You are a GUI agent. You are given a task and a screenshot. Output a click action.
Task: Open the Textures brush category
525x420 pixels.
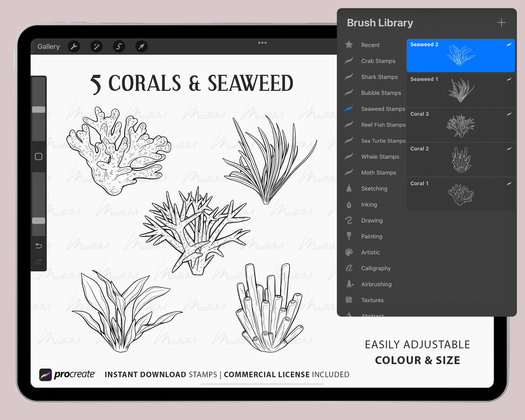click(x=373, y=300)
